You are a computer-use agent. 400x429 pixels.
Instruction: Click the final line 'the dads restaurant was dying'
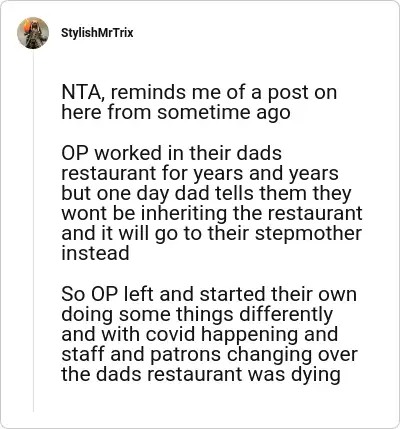click(201, 375)
